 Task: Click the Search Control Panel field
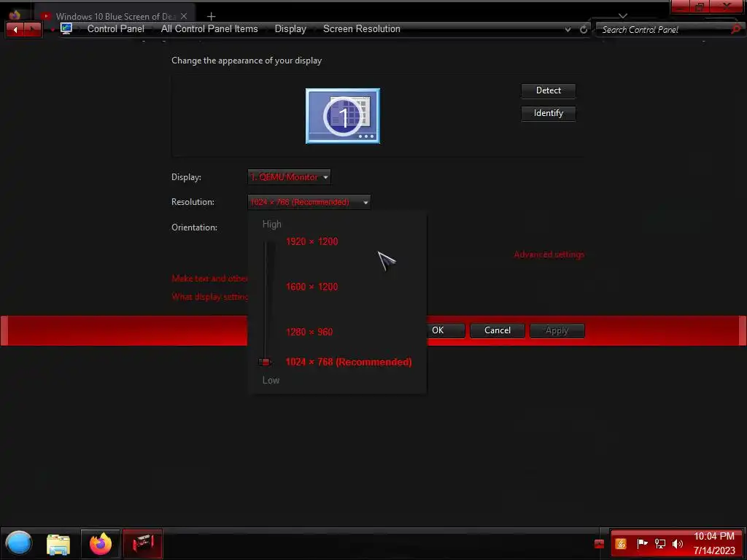coord(665,29)
